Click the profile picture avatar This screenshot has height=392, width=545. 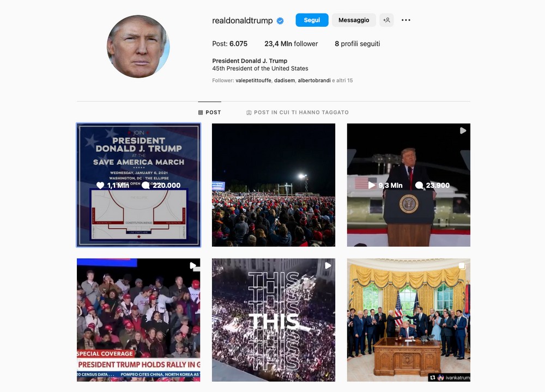tap(138, 46)
